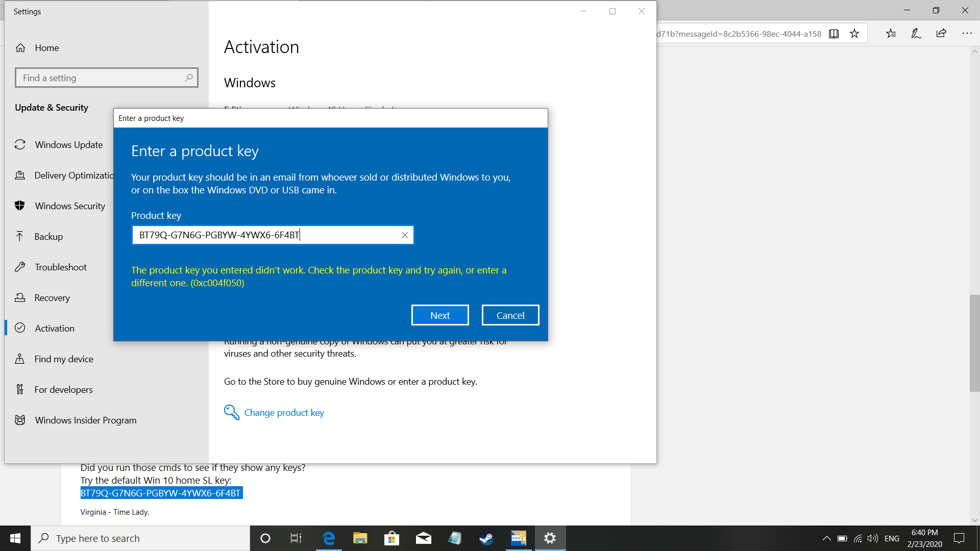Open Mail app from taskbar
This screenshot has height=551, width=980.
click(x=424, y=538)
